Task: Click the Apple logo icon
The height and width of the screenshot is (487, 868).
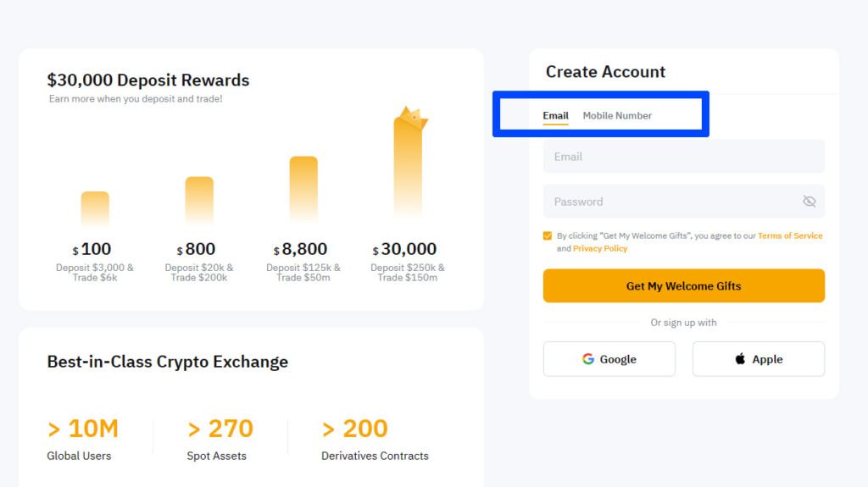Action: tap(740, 358)
